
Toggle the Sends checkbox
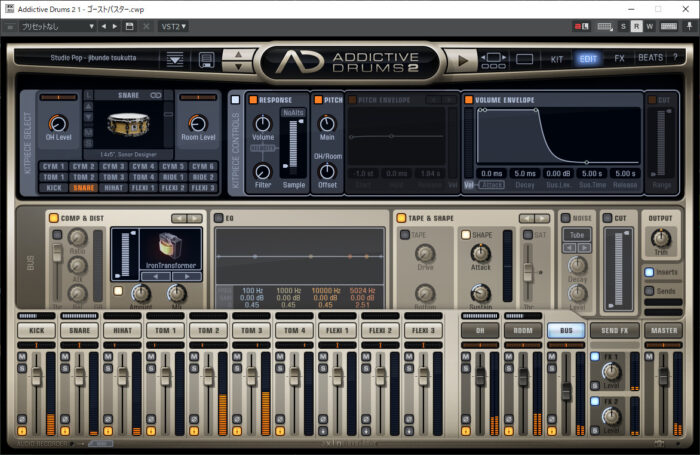coord(649,291)
